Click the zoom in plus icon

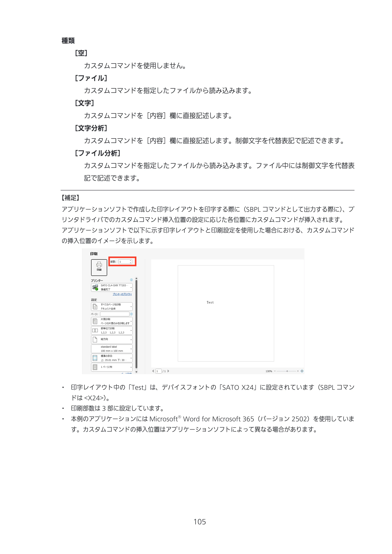pos(298,371)
